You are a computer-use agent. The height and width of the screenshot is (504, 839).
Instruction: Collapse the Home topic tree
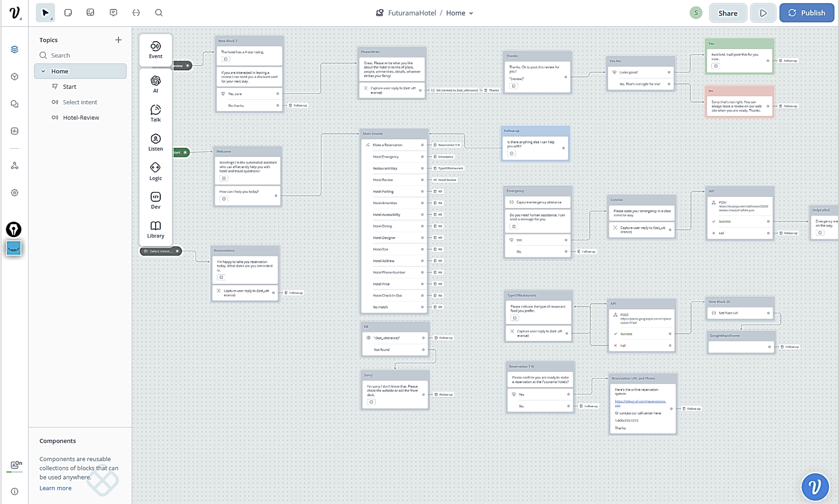(x=43, y=71)
